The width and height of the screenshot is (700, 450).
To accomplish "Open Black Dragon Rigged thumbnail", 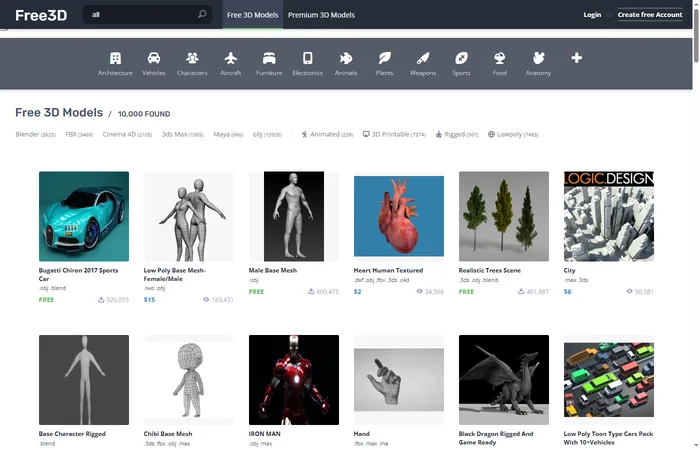I will pyautogui.click(x=504, y=380).
